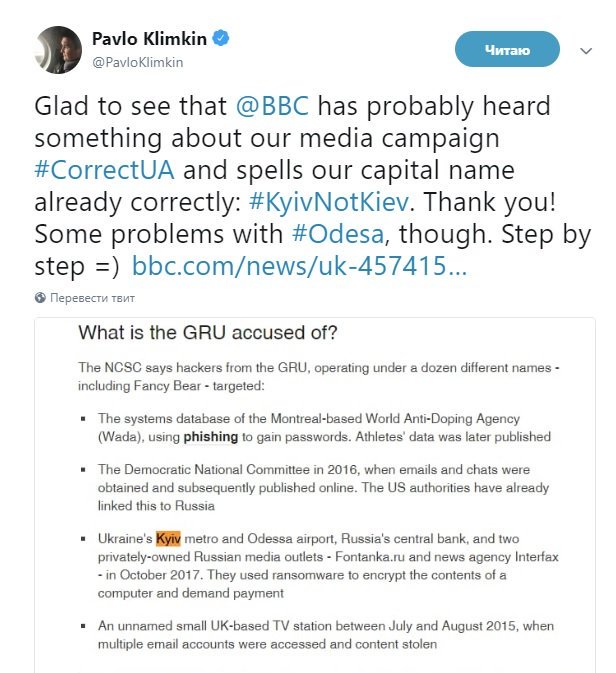Open the @PavloKlimkin handle link
Viewport: 616px width, 673px height.
click(x=138, y=62)
